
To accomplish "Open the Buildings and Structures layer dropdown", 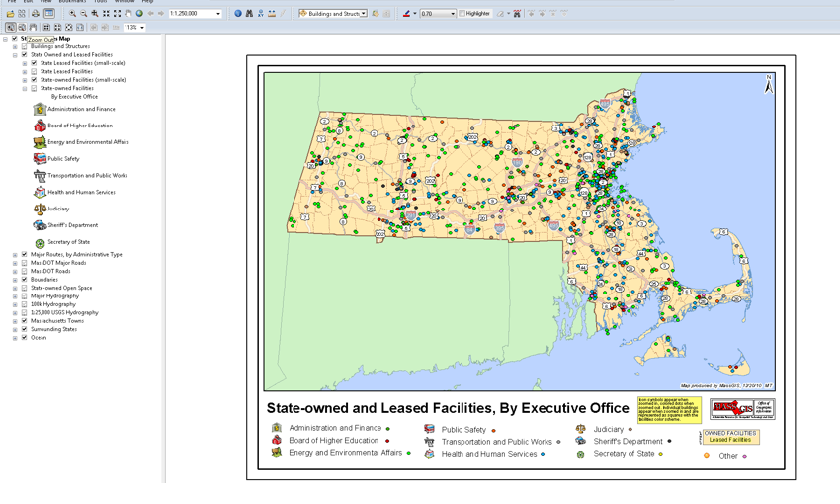I will coord(364,14).
